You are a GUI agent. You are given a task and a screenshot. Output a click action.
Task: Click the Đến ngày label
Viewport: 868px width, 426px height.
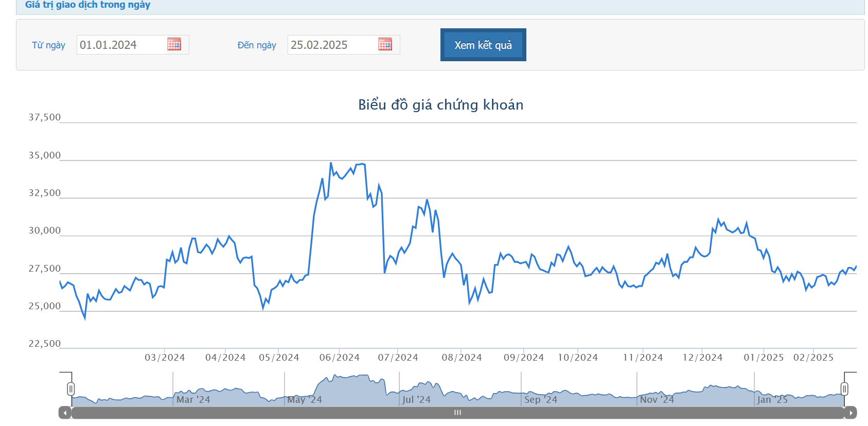point(257,45)
